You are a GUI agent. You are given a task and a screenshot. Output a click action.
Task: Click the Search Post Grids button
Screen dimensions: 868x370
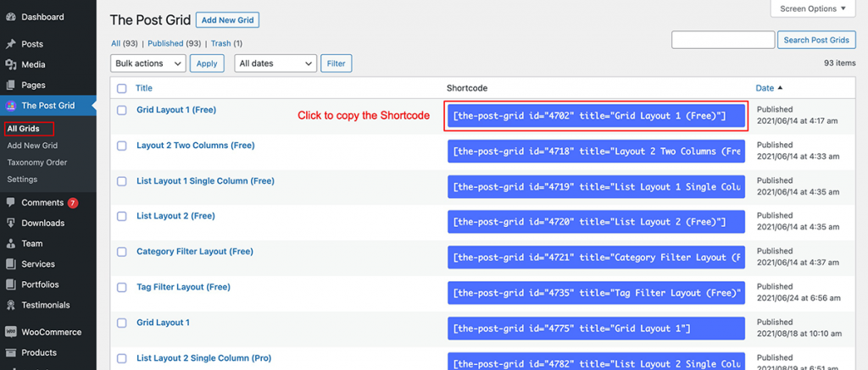816,40
